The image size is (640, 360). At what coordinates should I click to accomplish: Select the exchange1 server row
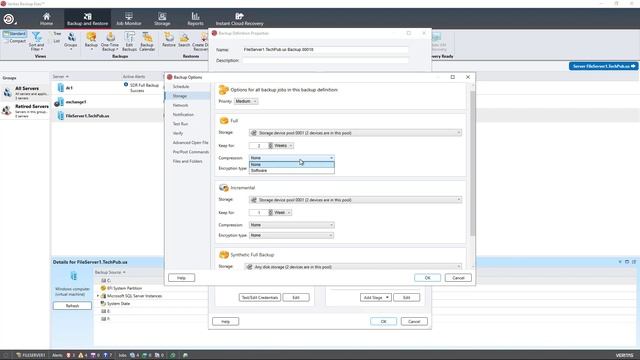tap(108, 102)
